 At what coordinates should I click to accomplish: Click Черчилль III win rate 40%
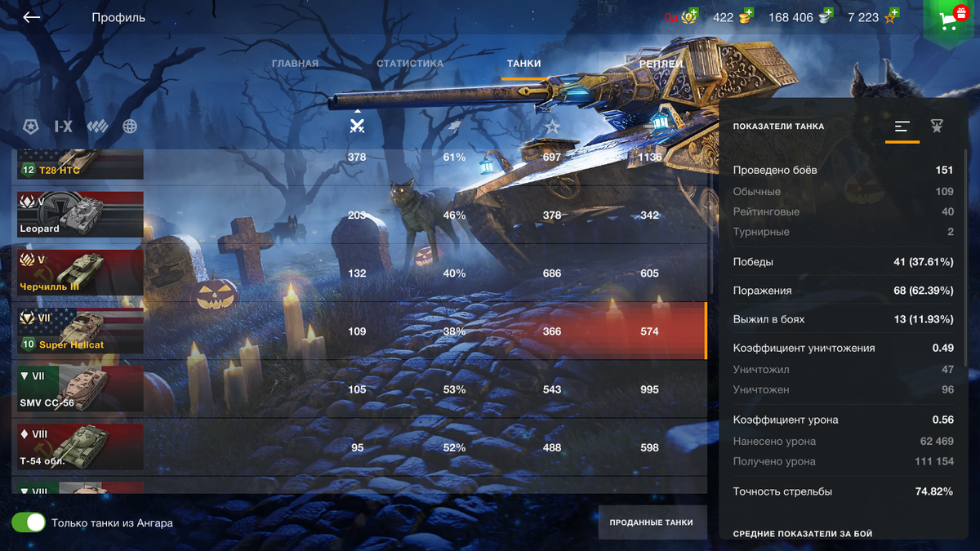click(454, 273)
